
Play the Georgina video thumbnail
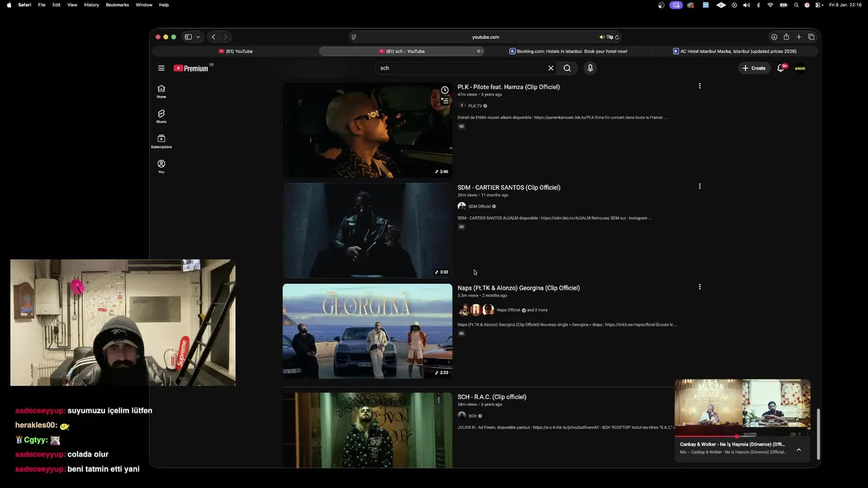(368, 331)
